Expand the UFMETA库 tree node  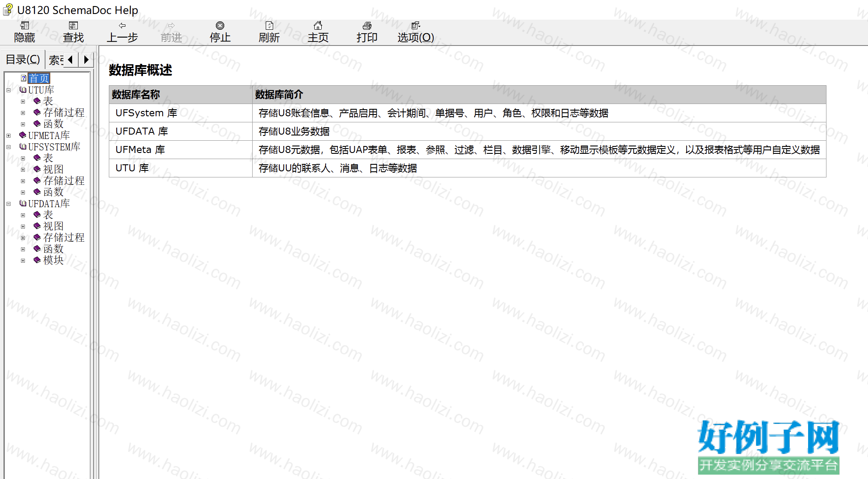(x=8, y=135)
